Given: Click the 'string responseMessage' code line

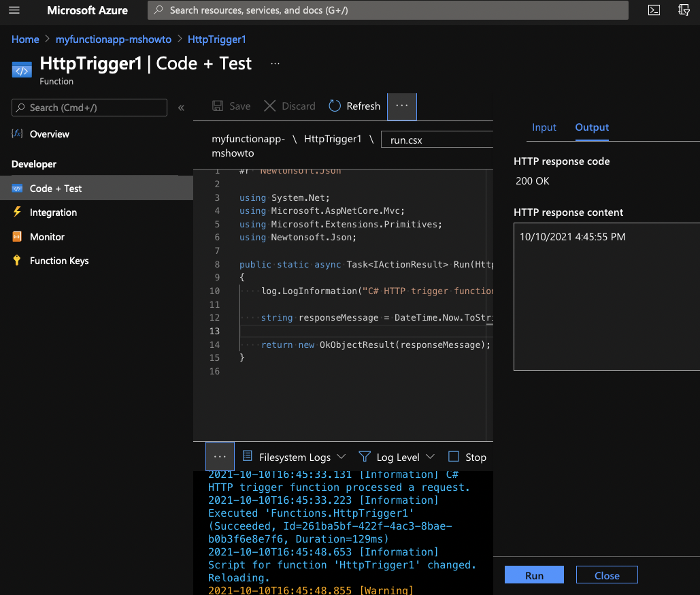Looking at the screenshot, I should pos(377,318).
